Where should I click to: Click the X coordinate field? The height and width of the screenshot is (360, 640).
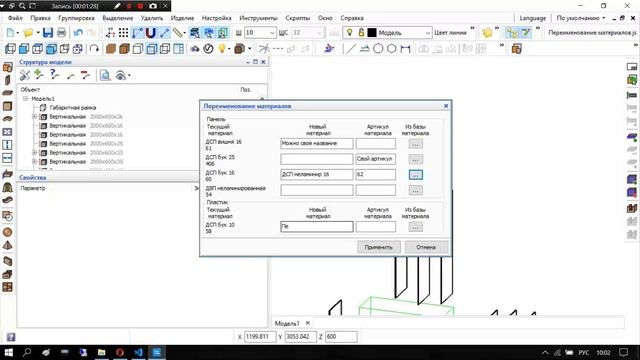(x=260, y=337)
